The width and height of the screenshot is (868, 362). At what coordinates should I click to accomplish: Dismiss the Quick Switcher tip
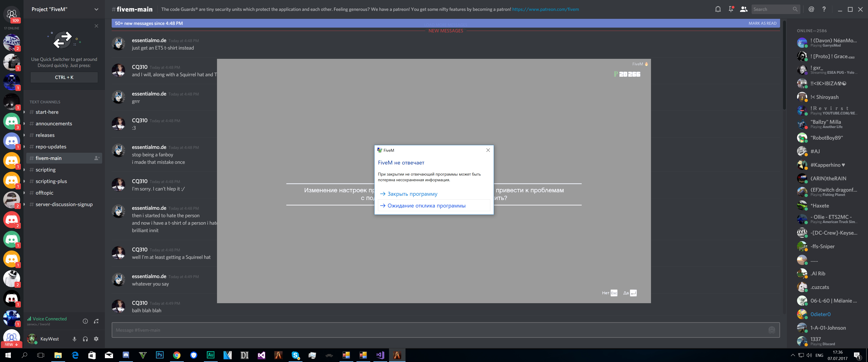pos(96,26)
